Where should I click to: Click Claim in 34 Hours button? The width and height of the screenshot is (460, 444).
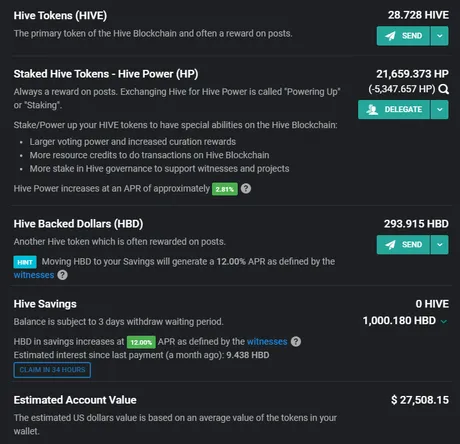(52, 370)
